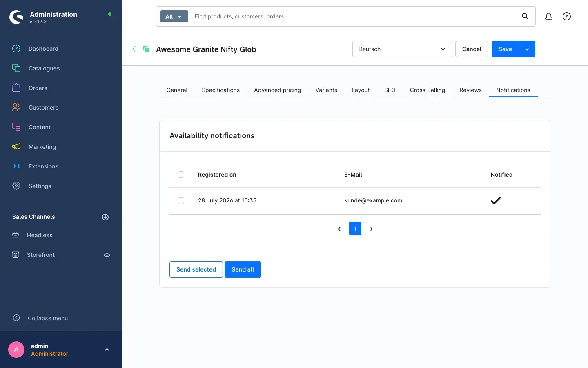Image resolution: width=588 pixels, height=368 pixels.
Task: Sort by E-Mail column header
Action: pos(353,175)
